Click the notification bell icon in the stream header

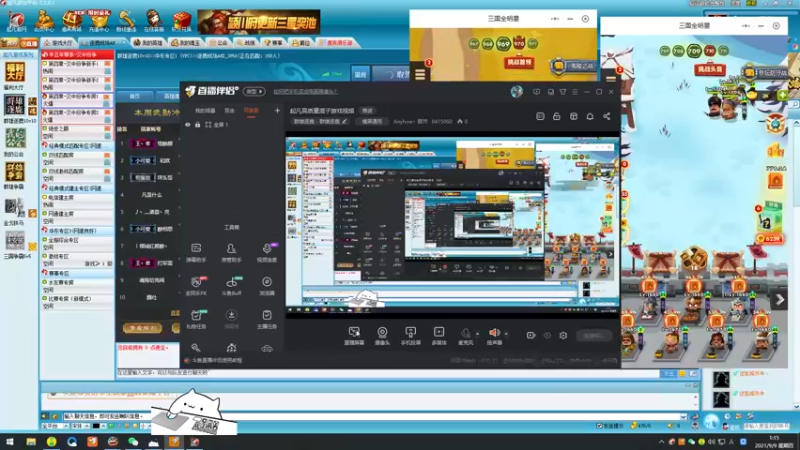coord(590,116)
